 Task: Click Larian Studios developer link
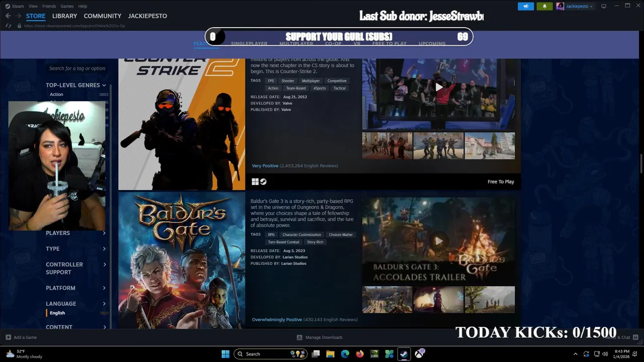[295, 257]
